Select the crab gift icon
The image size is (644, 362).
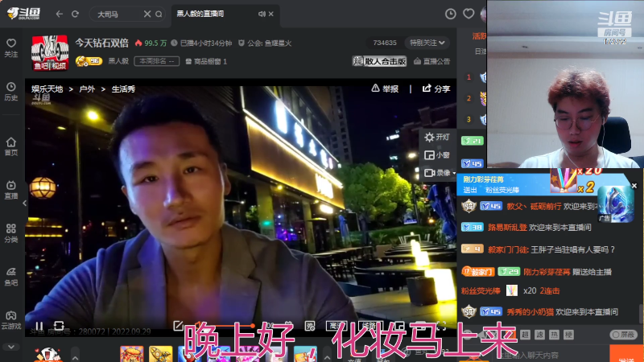pyautogui.click(x=132, y=354)
